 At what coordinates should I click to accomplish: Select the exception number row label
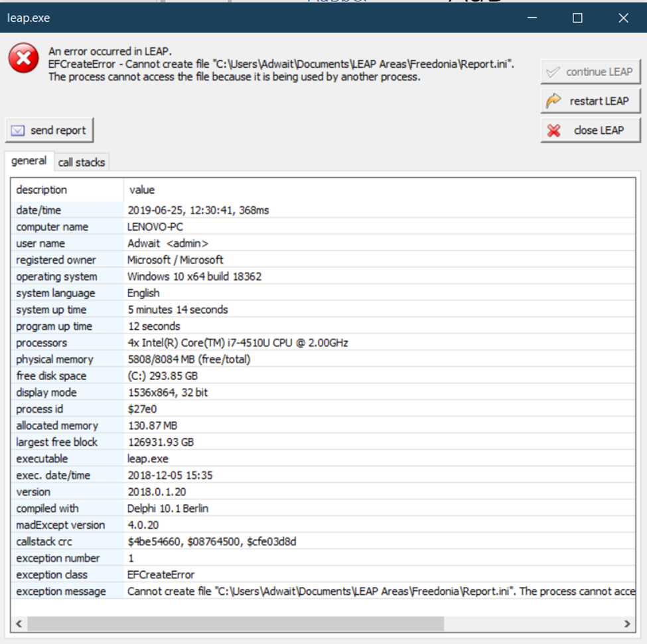click(x=58, y=558)
